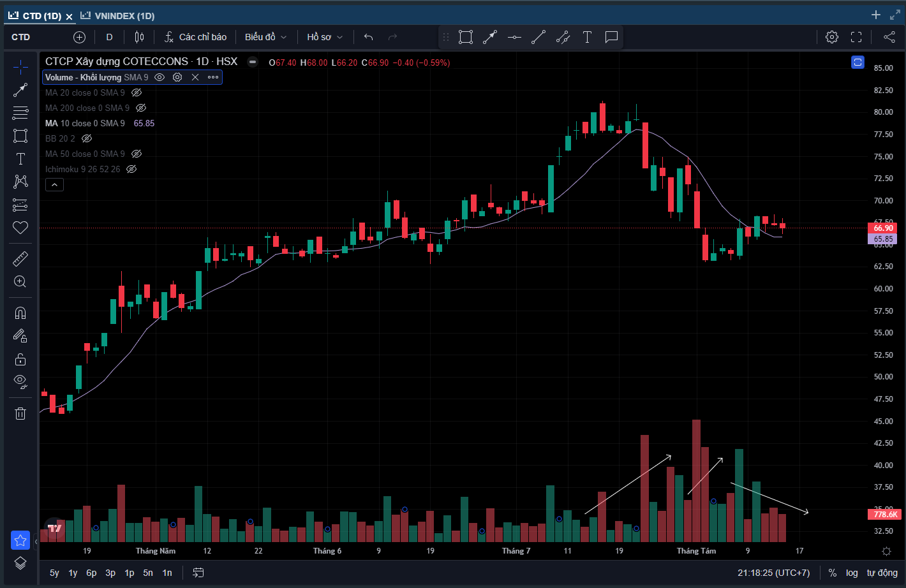
Task: Open the D interval selector
Action: pyautogui.click(x=109, y=37)
